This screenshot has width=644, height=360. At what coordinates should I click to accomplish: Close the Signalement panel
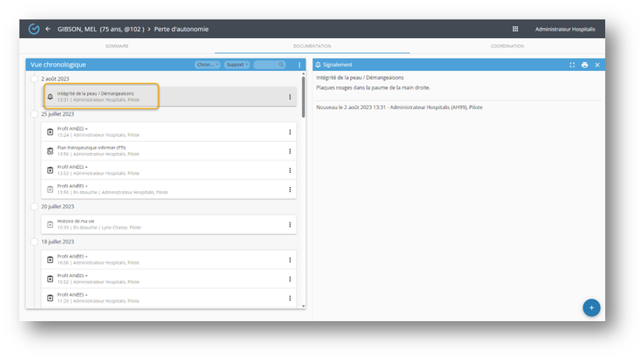click(x=597, y=65)
